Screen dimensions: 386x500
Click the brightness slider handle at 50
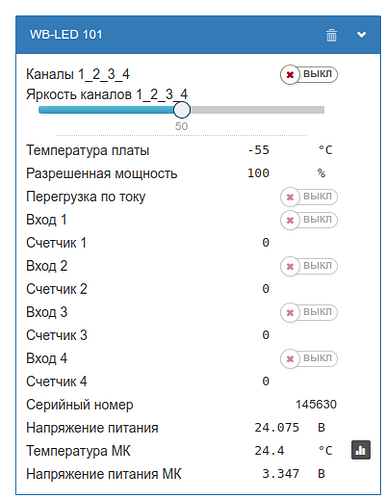point(182,110)
